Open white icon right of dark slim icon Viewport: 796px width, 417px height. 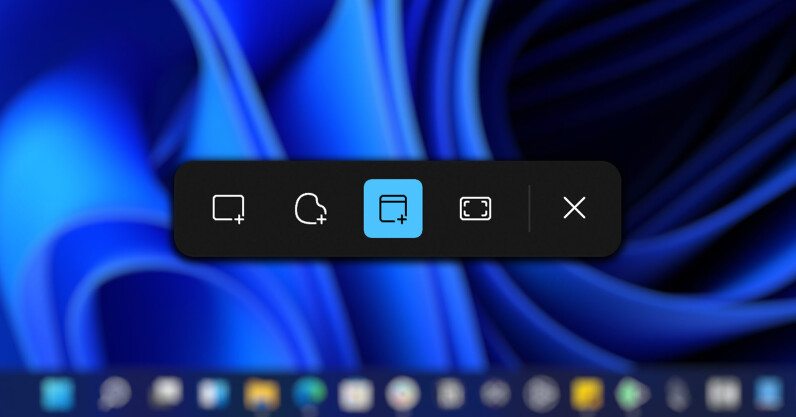[x=722, y=394]
